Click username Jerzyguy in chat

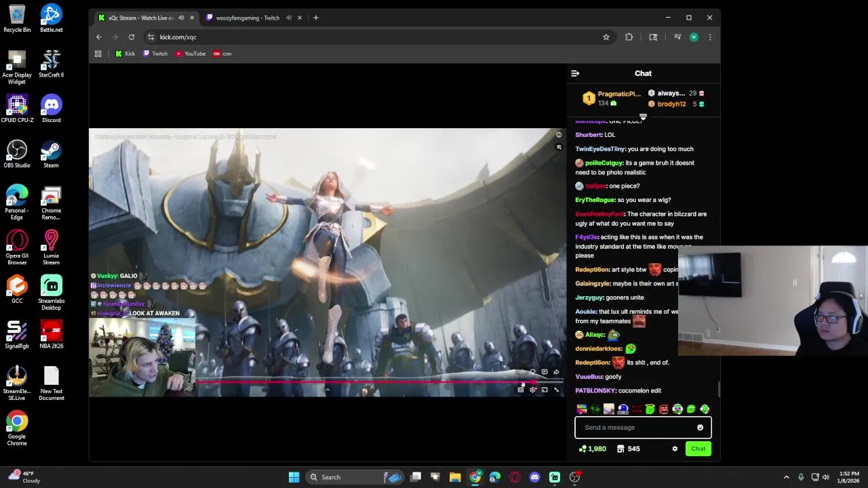pos(589,298)
